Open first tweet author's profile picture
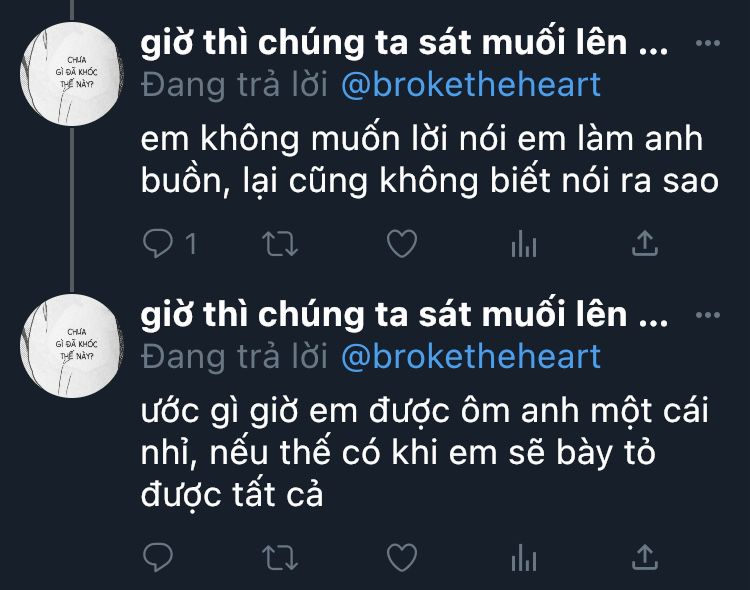This screenshot has height=590, width=750. click(x=72, y=74)
